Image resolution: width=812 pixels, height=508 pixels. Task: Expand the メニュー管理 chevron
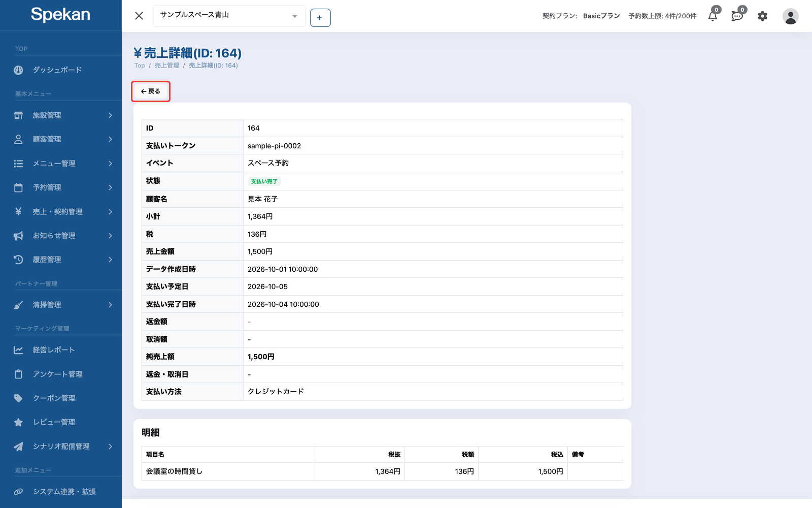coord(110,164)
